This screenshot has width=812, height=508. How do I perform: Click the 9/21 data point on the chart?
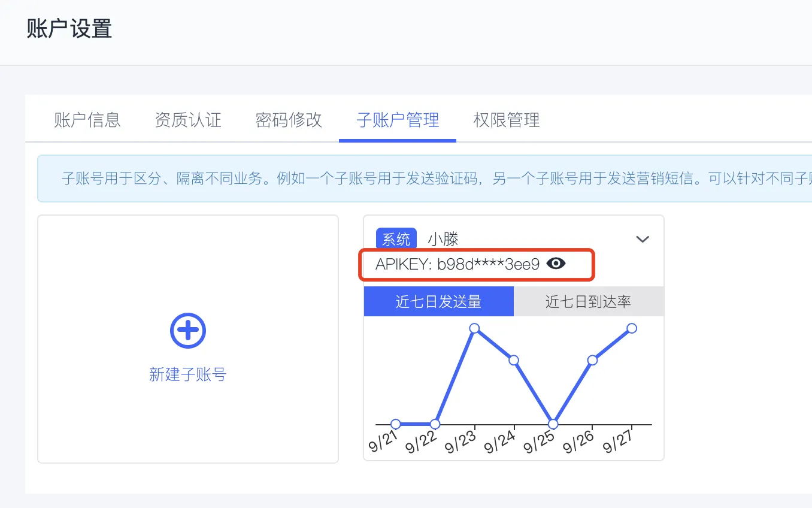[x=396, y=424]
